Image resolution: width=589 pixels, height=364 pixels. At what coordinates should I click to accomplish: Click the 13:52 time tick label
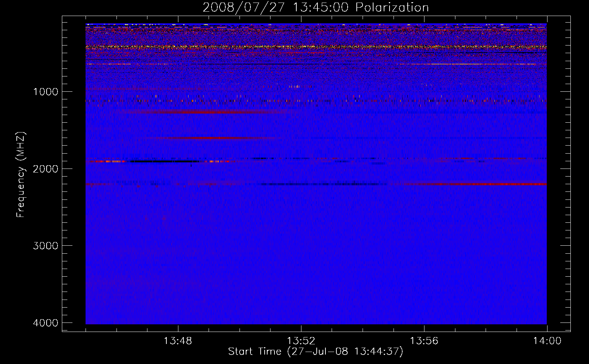point(301,341)
